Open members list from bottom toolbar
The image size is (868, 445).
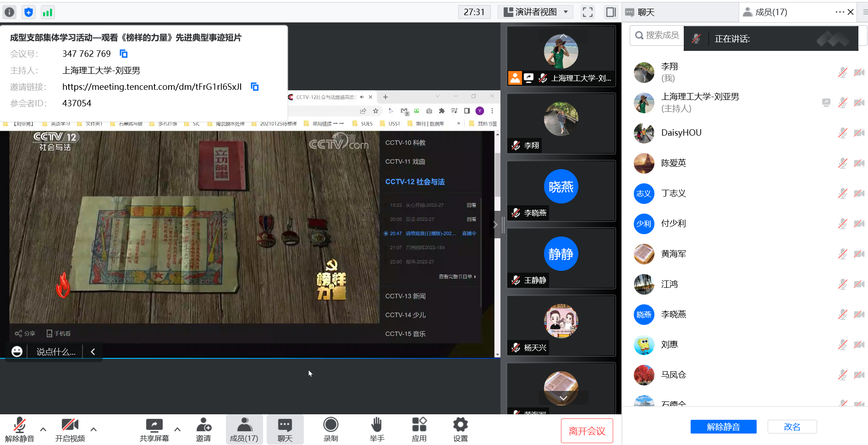click(x=244, y=429)
